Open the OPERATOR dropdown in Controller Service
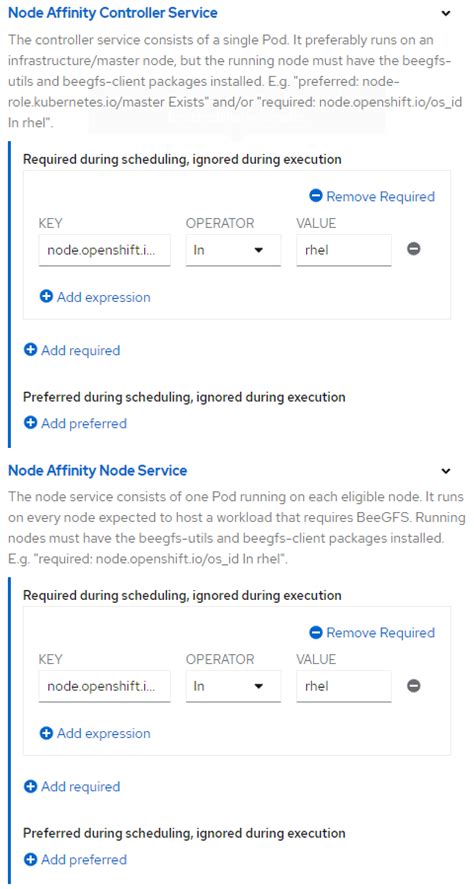 [234, 250]
